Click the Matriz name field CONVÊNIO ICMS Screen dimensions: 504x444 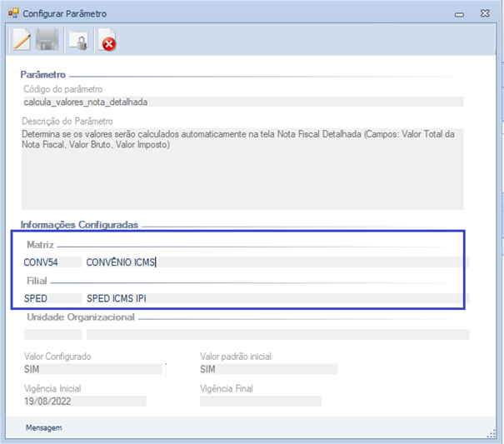(x=277, y=262)
